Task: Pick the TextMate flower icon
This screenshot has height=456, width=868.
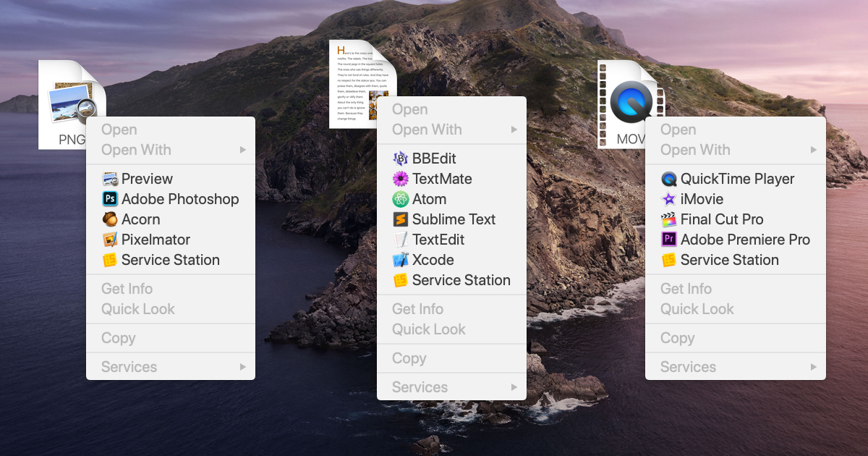Action: coord(401,179)
